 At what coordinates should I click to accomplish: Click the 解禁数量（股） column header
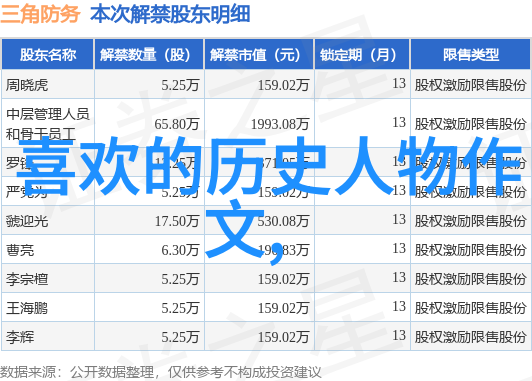pos(149,55)
